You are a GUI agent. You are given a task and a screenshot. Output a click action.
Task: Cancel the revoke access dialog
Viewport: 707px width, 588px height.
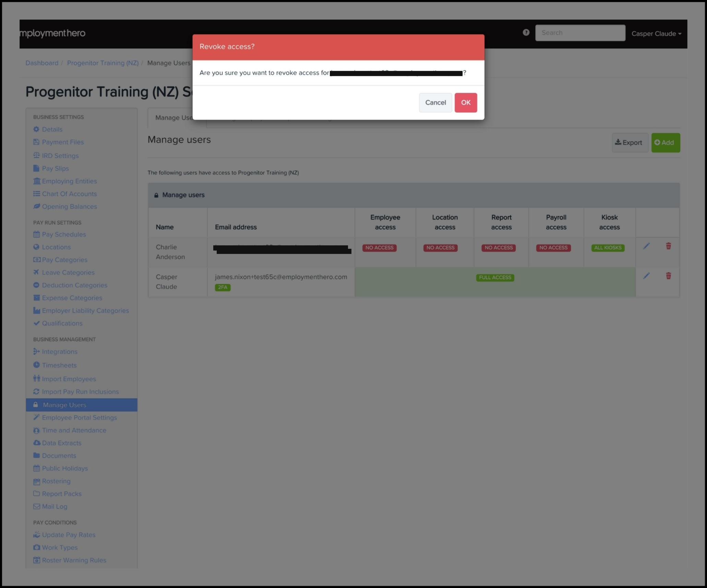click(435, 103)
